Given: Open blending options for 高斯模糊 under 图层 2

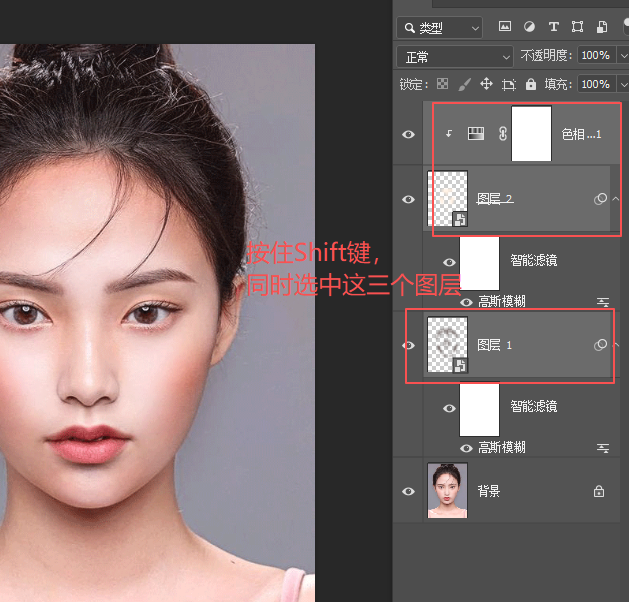Looking at the screenshot, I should [603, 302].
